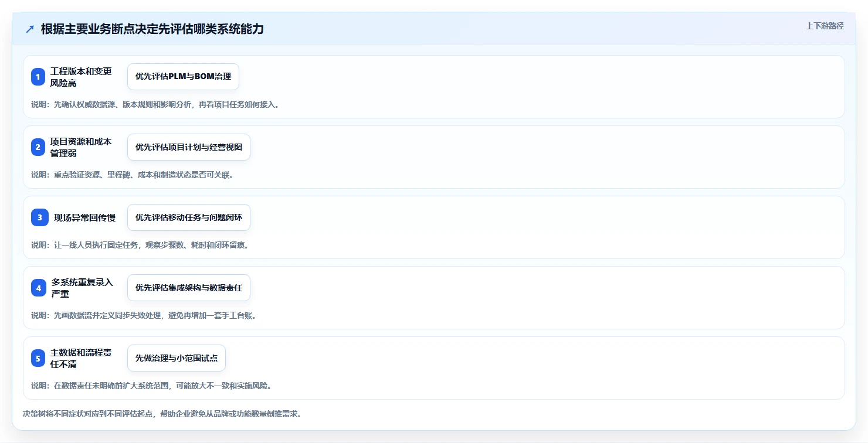Click the number 1 step badge
The width and height of the screenshot is (868, 443).
click(x=38, y=77)
